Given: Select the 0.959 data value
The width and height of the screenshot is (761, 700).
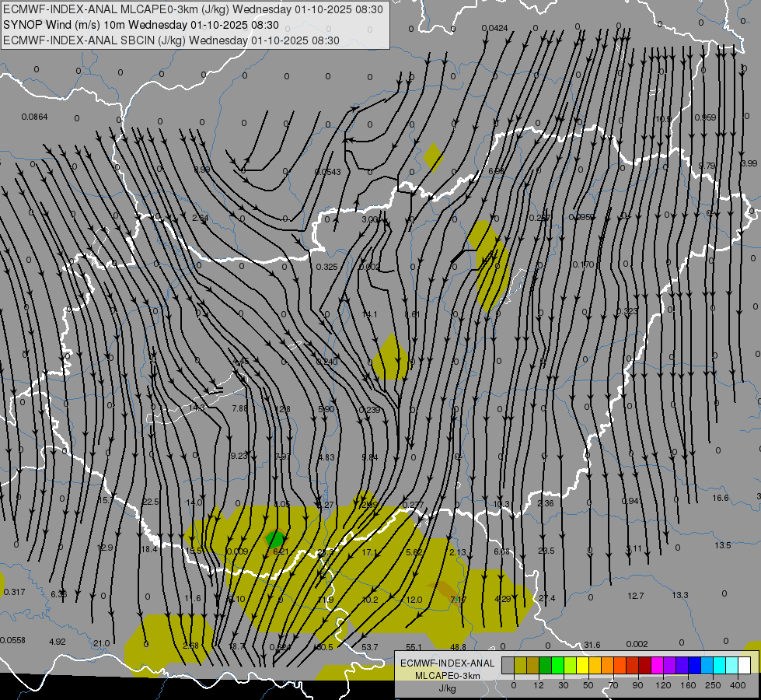Looking at the screenshot, I should 705,117.
